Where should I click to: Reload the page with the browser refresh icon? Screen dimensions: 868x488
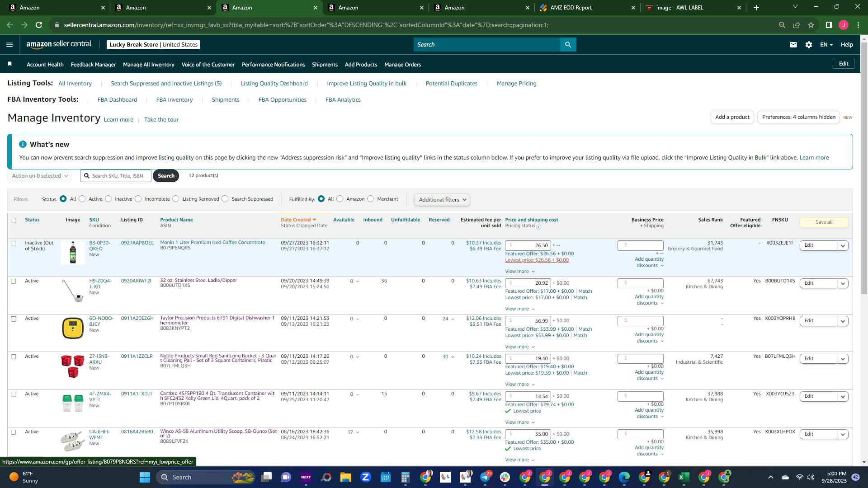pos(39,25)
